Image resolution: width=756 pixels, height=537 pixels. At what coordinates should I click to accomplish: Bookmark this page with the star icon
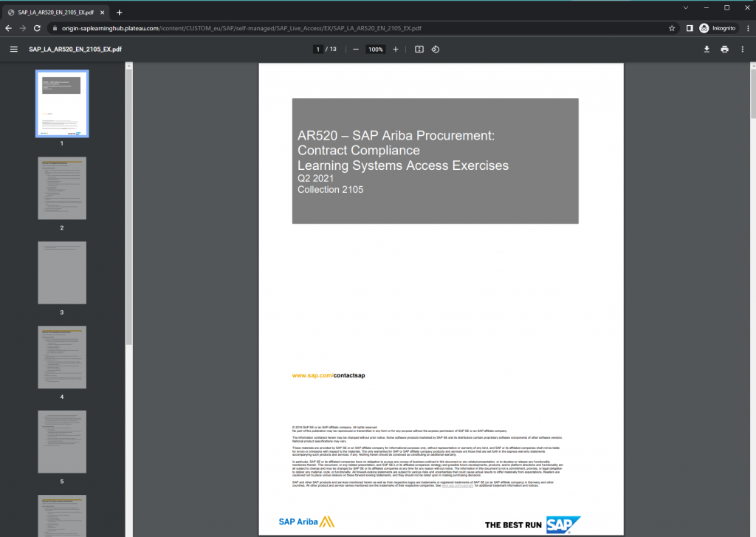click(672, 28)
